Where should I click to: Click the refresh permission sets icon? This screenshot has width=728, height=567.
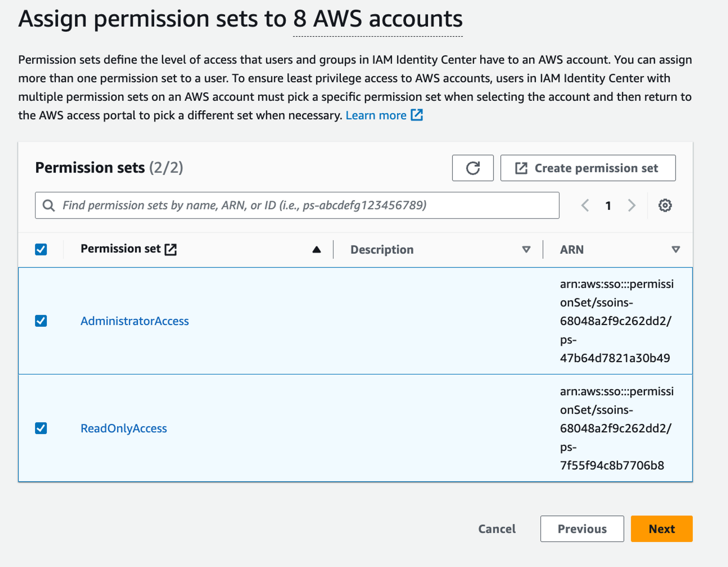point(473,168)
